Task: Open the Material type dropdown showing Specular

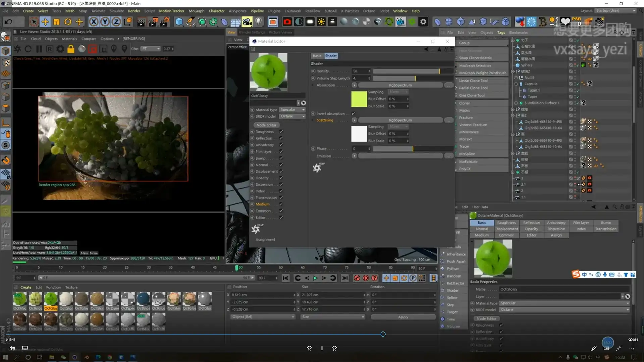Action: coord(292,110)
